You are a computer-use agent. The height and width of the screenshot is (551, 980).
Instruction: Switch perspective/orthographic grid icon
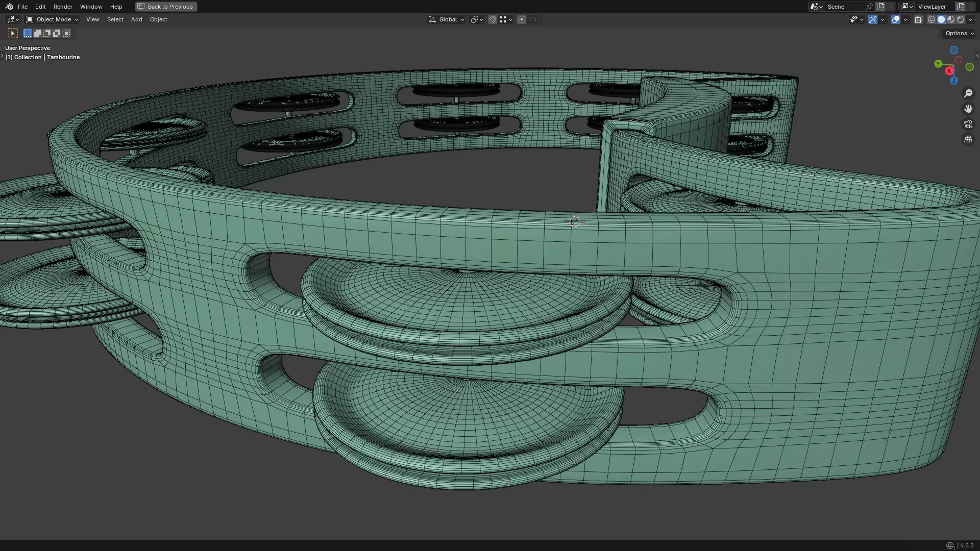coord(968,139)
